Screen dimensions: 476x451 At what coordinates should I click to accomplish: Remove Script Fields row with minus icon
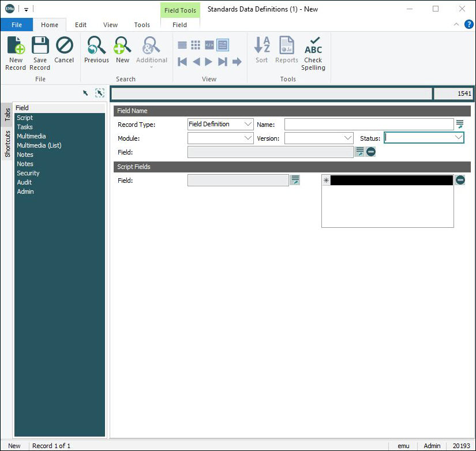click(460, 181)
